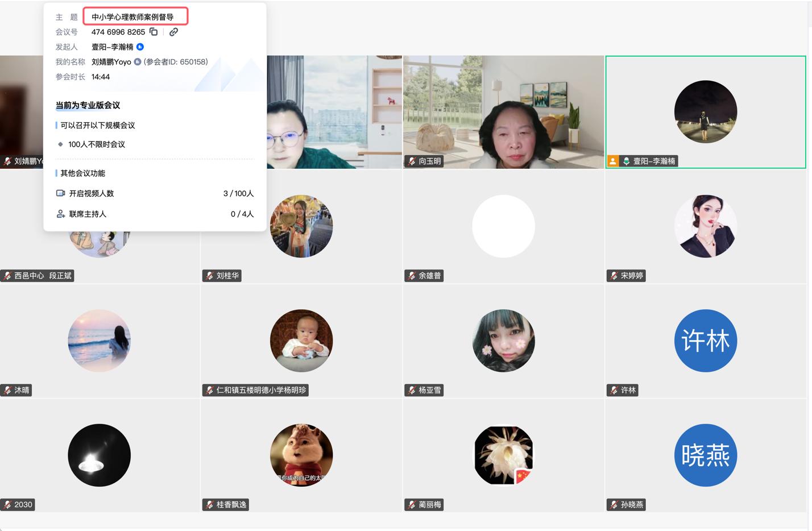Click muted mic icon beside 许林 label

tap(614, 390)
